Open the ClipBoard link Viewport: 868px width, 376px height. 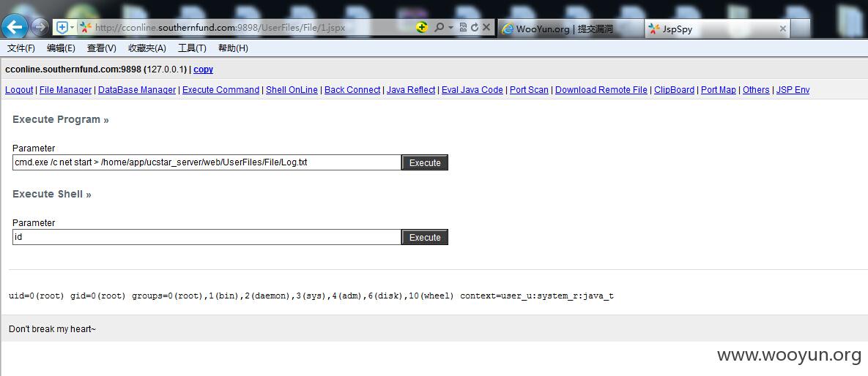coord(674,89)
